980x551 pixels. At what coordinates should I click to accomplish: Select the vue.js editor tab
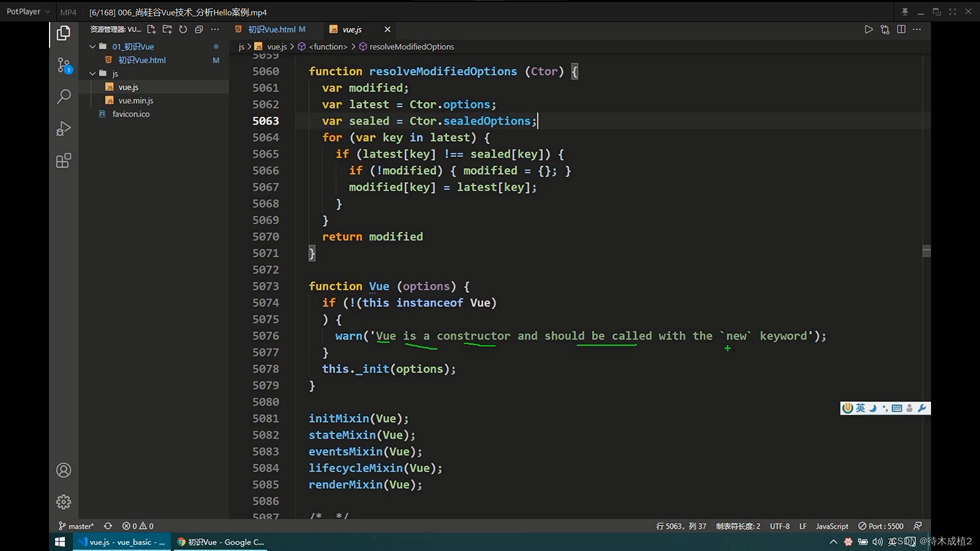pyautogui.click(x=352, y=30)
